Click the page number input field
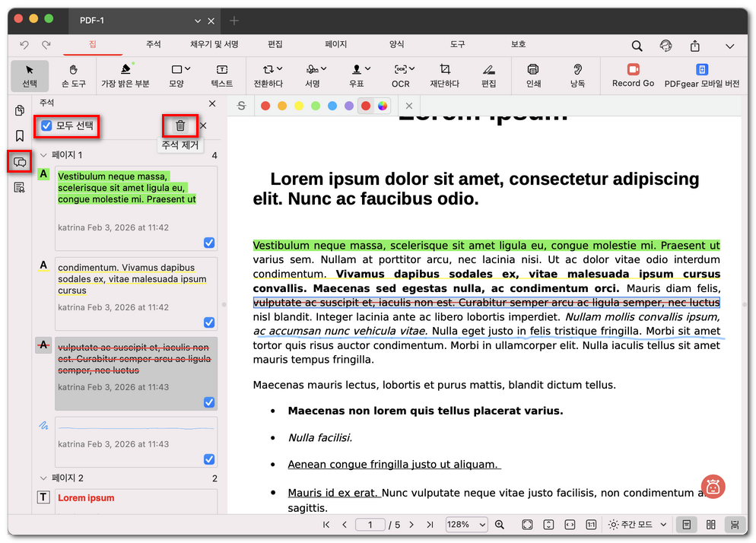Screen dimensions: 756x543 coord(370,525)
